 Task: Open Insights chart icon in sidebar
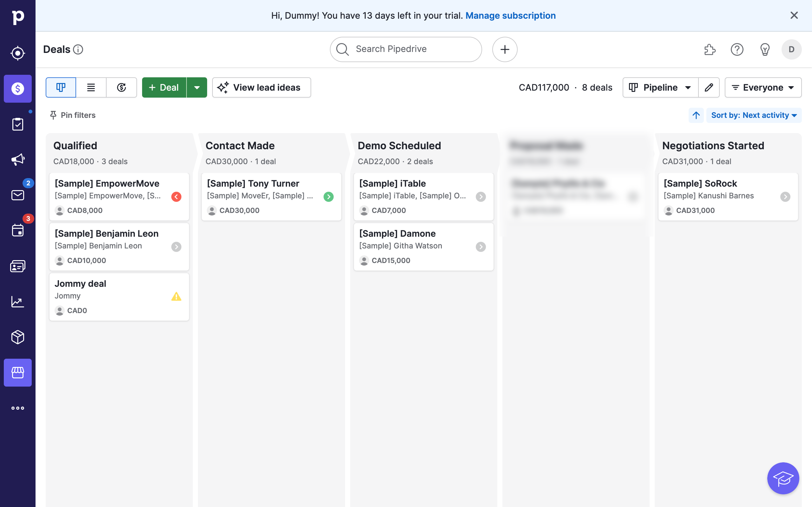click(17, 301)
